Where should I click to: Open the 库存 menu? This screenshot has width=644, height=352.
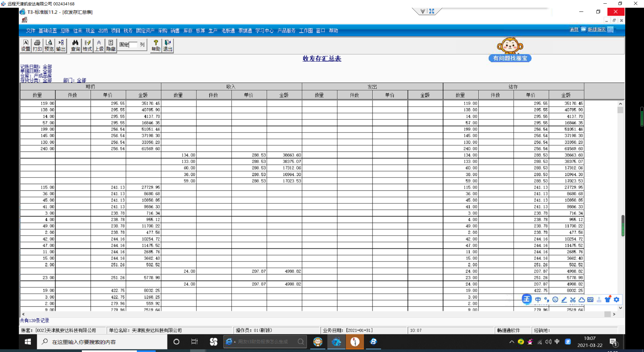coord(188,31)
